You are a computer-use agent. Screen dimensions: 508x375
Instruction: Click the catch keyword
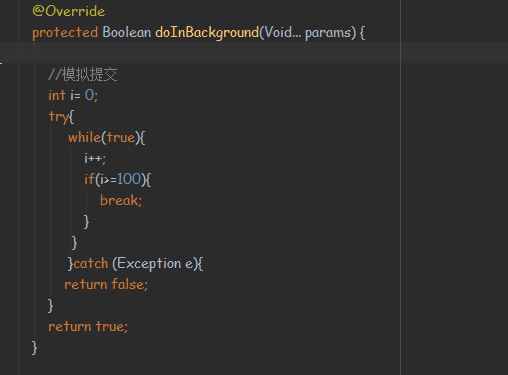[91, 264]
